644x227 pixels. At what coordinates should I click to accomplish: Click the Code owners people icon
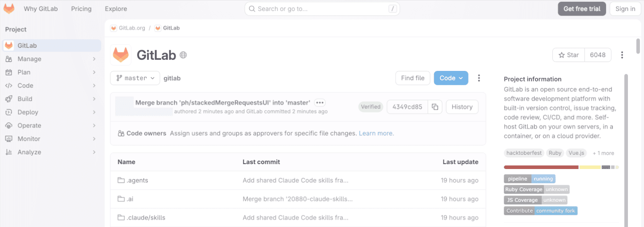[x=121, y=133]
